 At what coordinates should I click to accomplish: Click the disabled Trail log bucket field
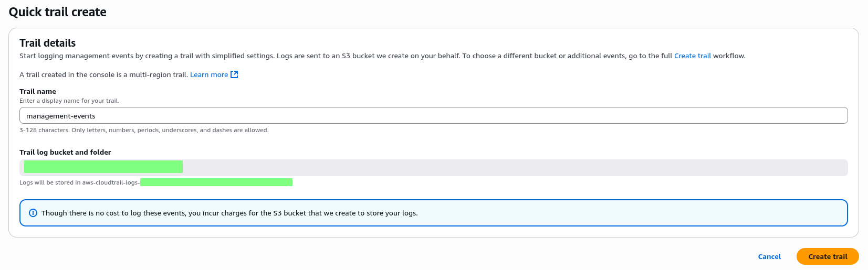coord(515,168)
